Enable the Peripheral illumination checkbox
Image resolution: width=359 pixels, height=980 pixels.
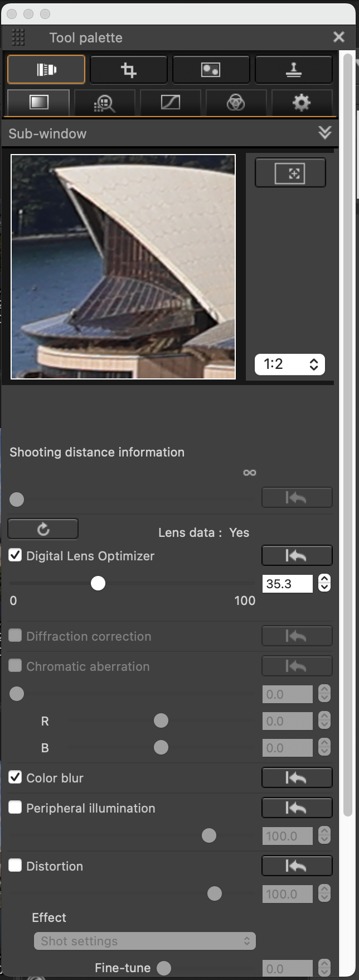15,808
